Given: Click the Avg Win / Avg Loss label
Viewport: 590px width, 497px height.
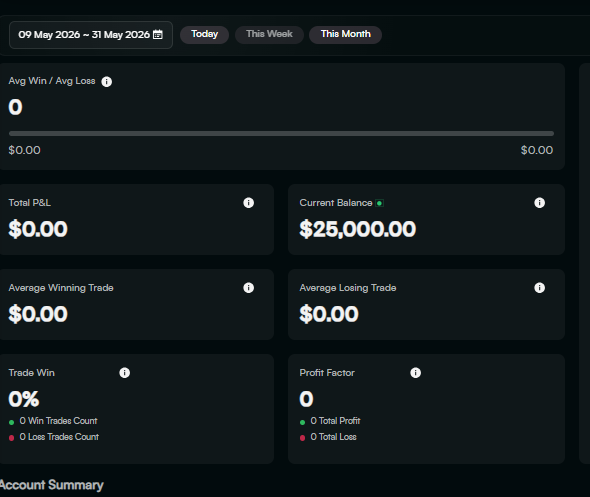Looking at the screenshot, I should pos(52,81).
